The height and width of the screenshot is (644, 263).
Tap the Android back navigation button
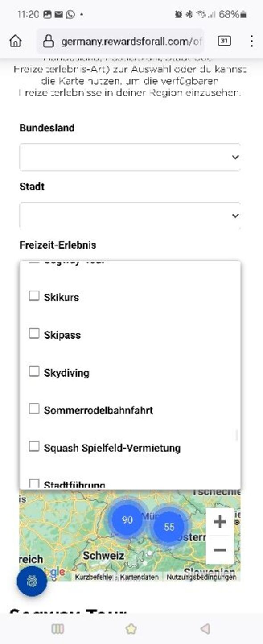[x=205, y=629]
